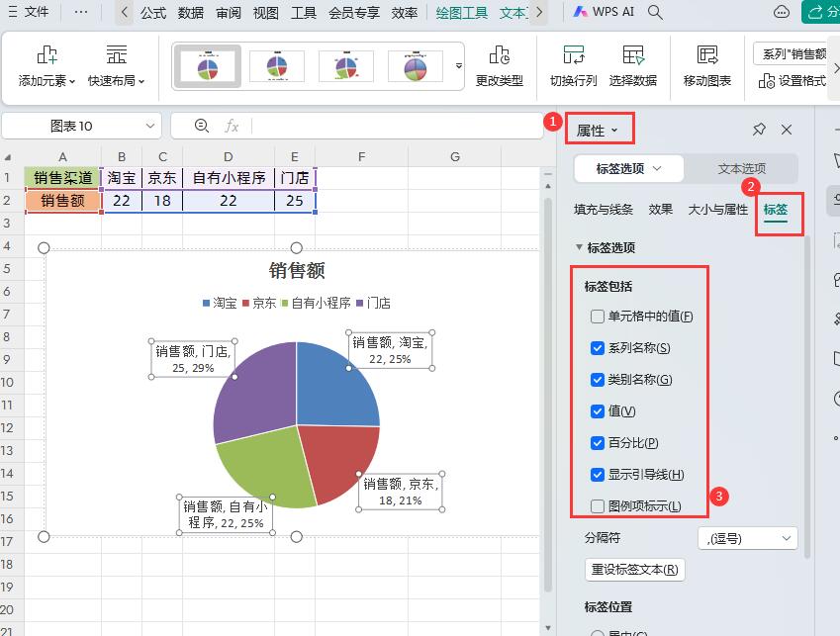Screen dimensions: 840x636
Task: Open the 公式 formulas ribbon tab
Action: (153, 12)
